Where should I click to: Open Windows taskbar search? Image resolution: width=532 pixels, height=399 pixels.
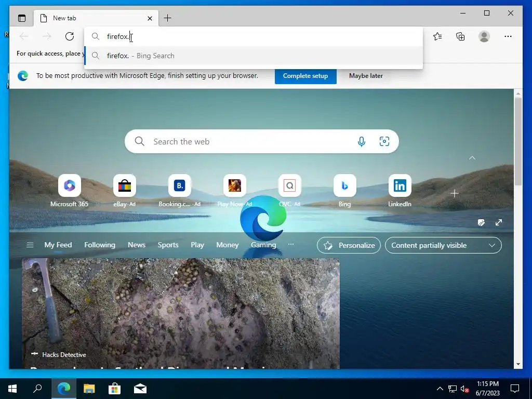coord(37,389)
